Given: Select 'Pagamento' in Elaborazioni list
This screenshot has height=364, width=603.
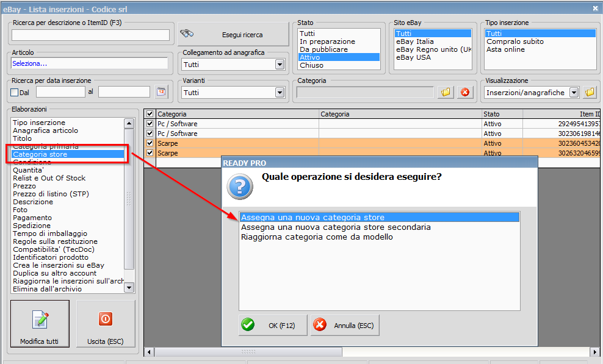Looking at the screenshot, I should click(68, 218).
